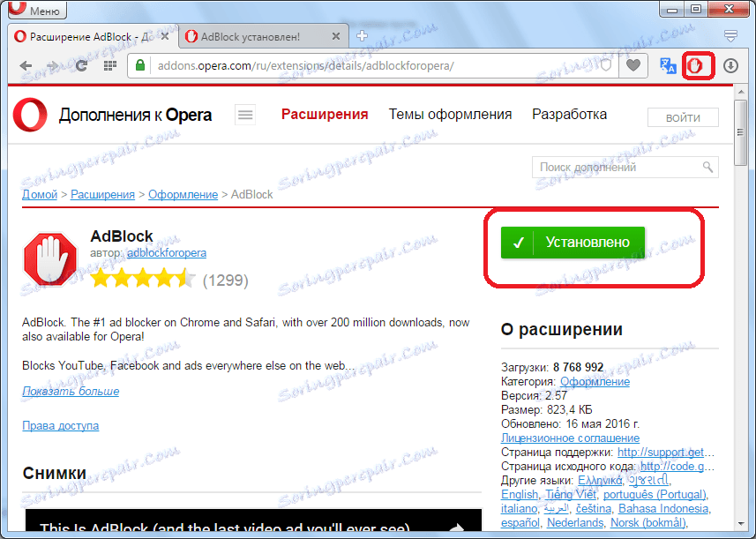Click the AdBlock extension icon in the toolbar
The image size is (756, 539).
click(x=697, y=65)
